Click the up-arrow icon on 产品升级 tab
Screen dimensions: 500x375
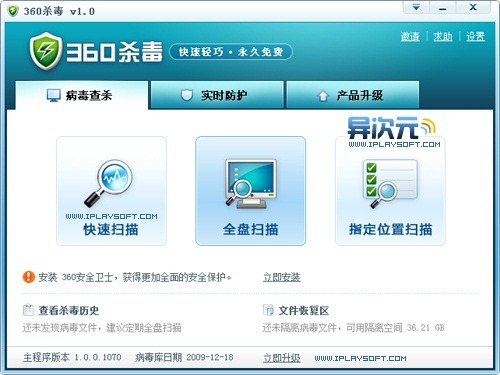coord(322,96)
